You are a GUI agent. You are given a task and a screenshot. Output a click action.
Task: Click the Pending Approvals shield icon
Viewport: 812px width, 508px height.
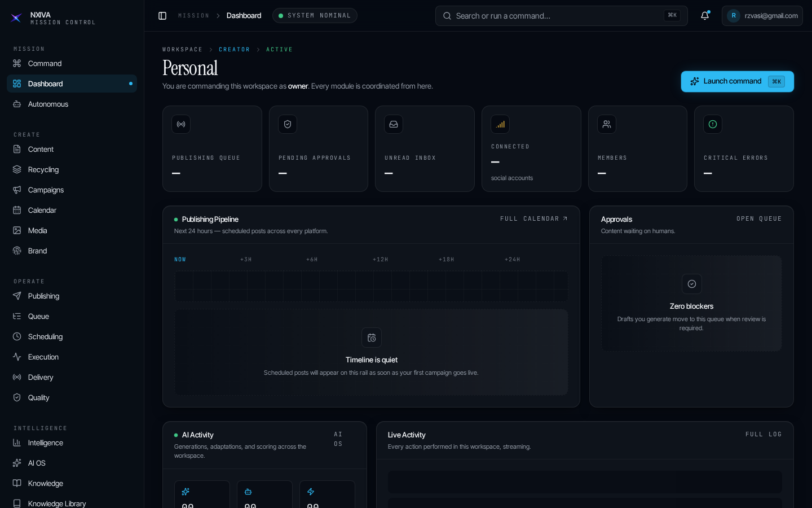coord(288,124)
